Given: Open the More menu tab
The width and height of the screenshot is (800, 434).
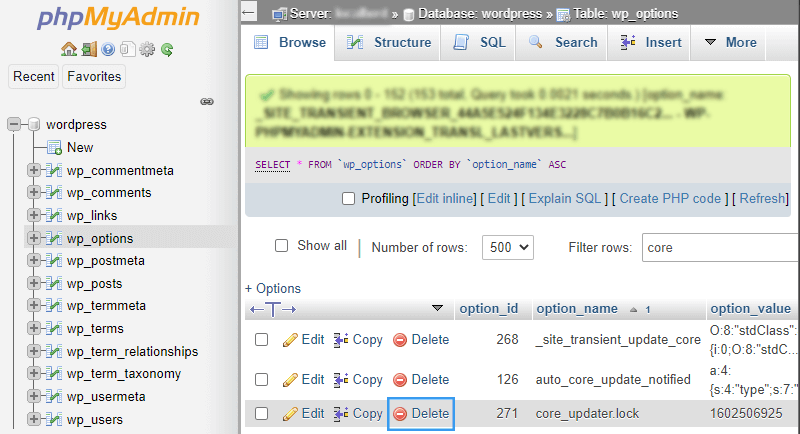Looking at the screenshot, I should pyautogui.click(x=730, y=42).
